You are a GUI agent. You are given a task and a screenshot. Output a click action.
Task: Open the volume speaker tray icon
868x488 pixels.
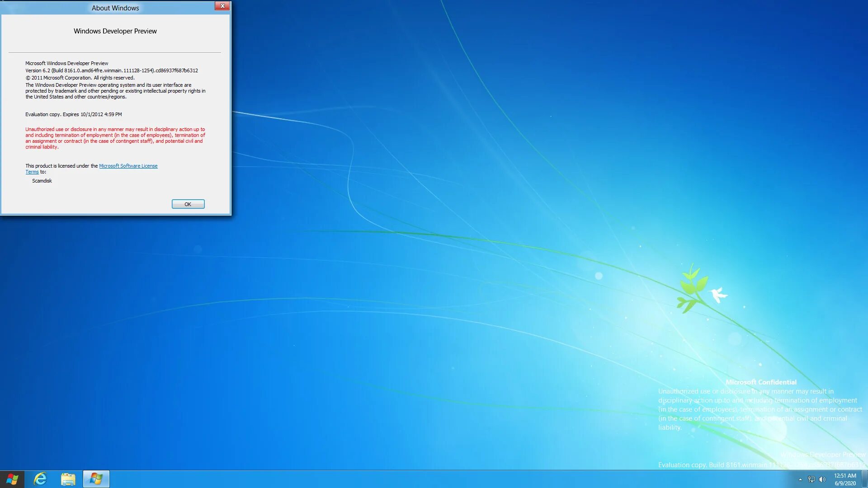pos(822,479)
